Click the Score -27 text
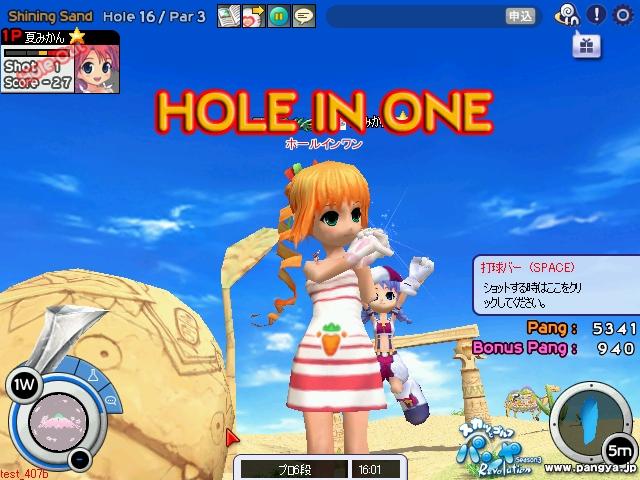The width and height of the screenshot is (640, 480). [x=38, y=83]
